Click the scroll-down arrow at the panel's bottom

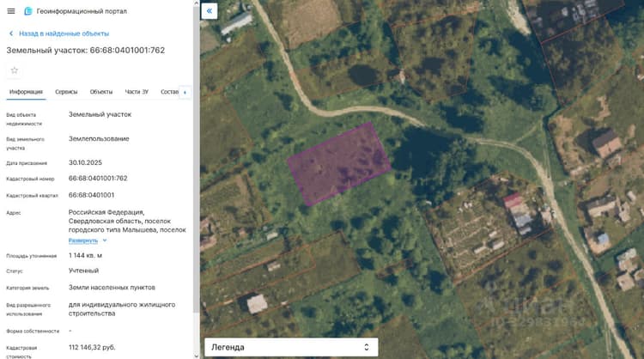(197, 356)
